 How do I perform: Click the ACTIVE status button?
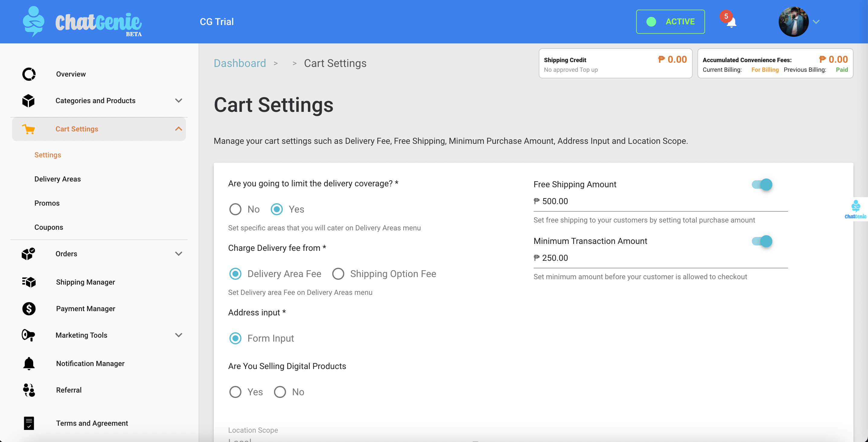670,21
